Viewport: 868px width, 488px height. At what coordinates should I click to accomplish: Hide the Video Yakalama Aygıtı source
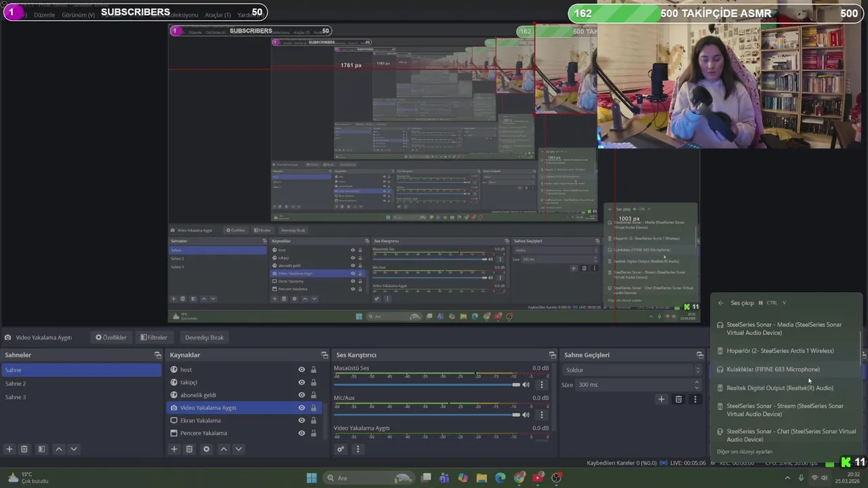(x=302, y=408)
